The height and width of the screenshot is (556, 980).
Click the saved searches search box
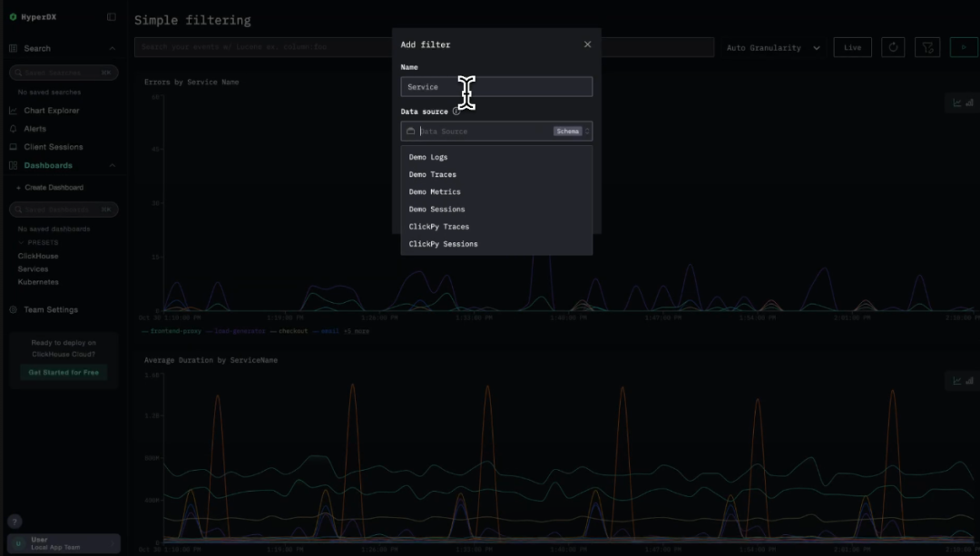[x=64, y=73]
